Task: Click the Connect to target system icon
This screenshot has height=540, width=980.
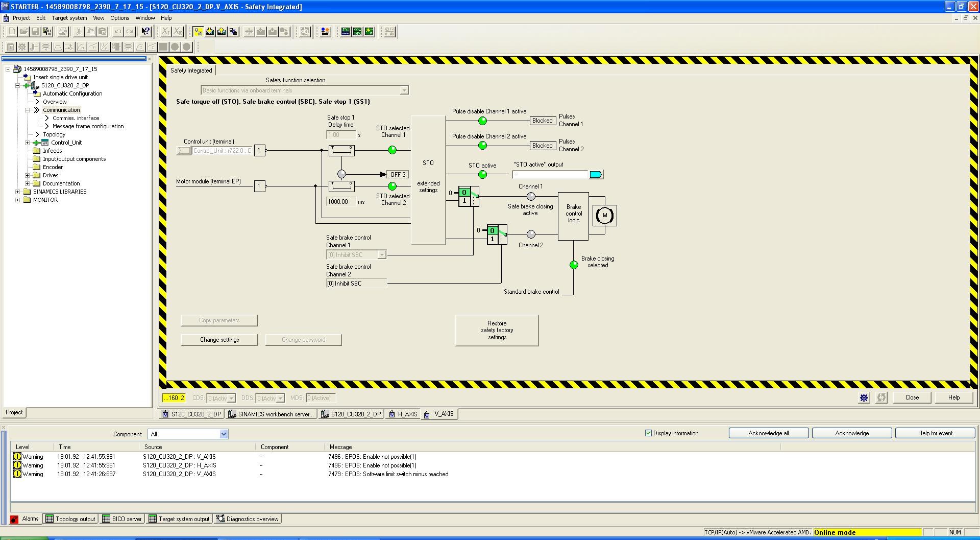Action: point(198,32)
